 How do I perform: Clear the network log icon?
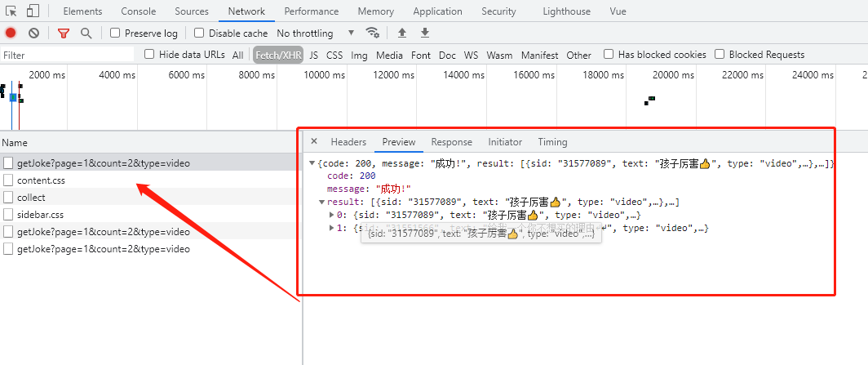click(x=33, y=33)
